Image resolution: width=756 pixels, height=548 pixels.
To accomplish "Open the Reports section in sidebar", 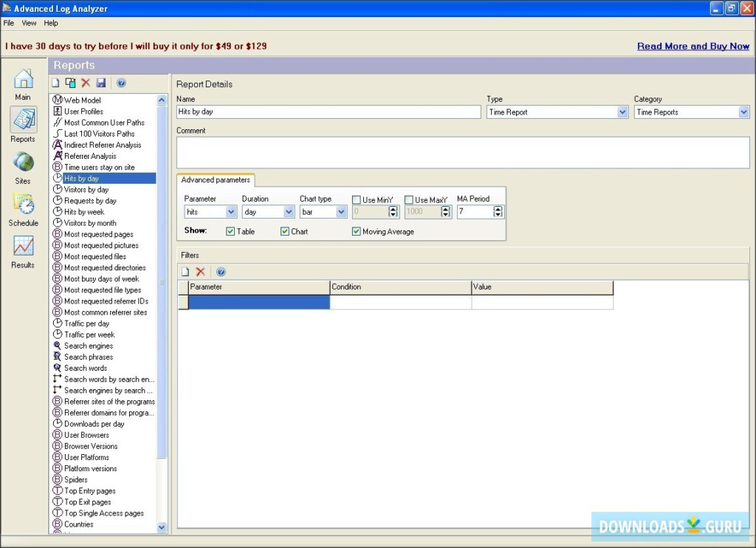I will pos(23,126).
